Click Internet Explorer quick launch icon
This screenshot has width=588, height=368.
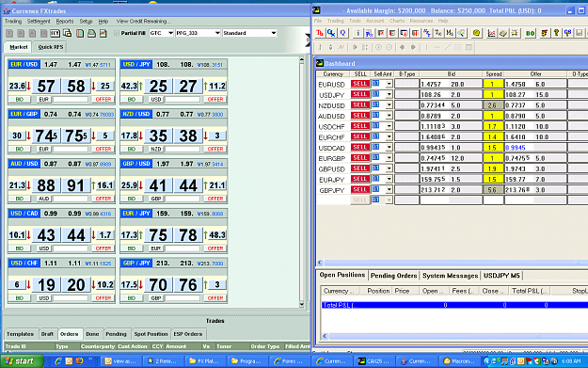[x=58, y=360]
